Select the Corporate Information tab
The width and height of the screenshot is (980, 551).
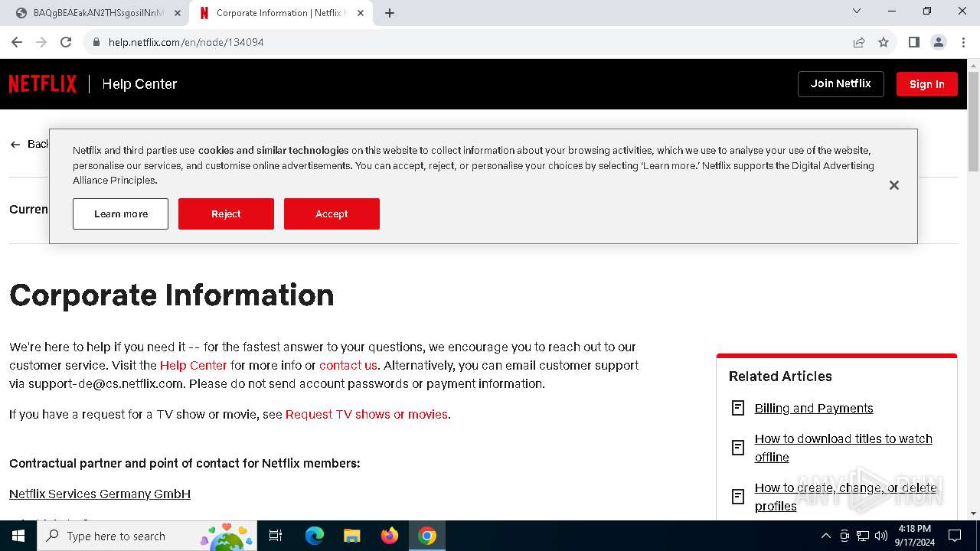tap(282, 13)
